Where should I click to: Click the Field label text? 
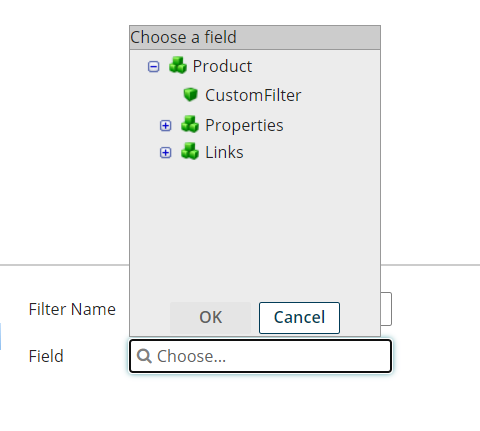pos(46,356)
